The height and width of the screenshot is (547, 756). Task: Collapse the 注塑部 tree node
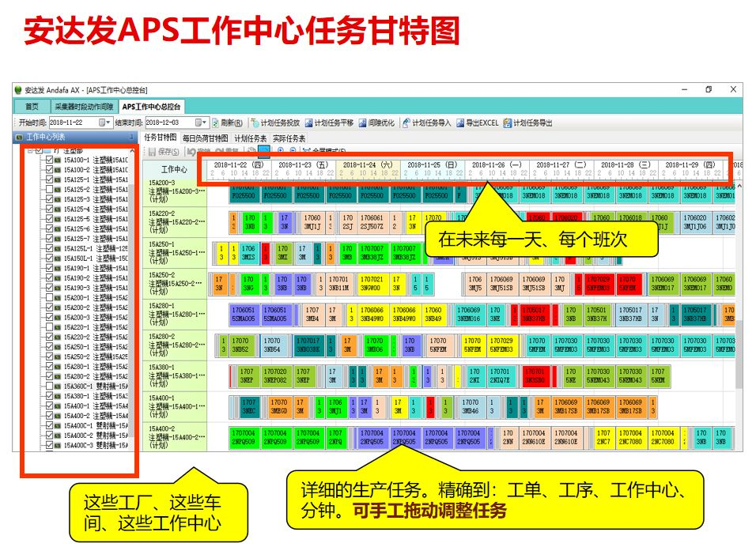30,150
